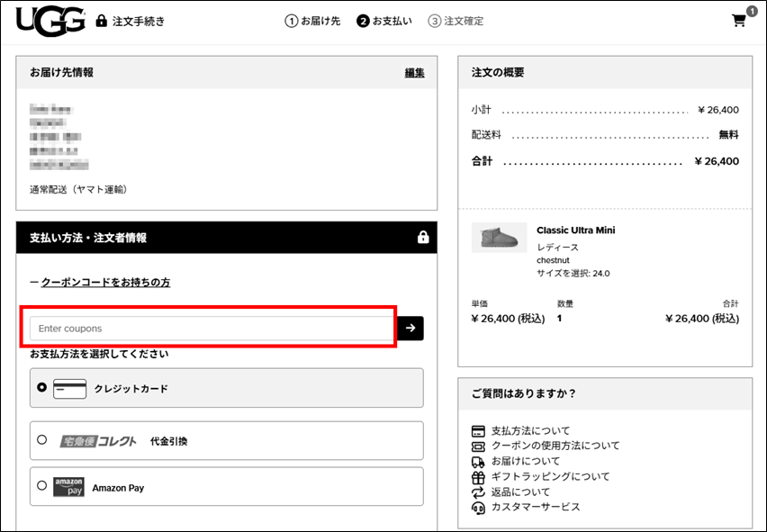Click the chestnut color text
The width and height of the screenshot is (767, 532).
pyautogui.click(x=554, y=260)
